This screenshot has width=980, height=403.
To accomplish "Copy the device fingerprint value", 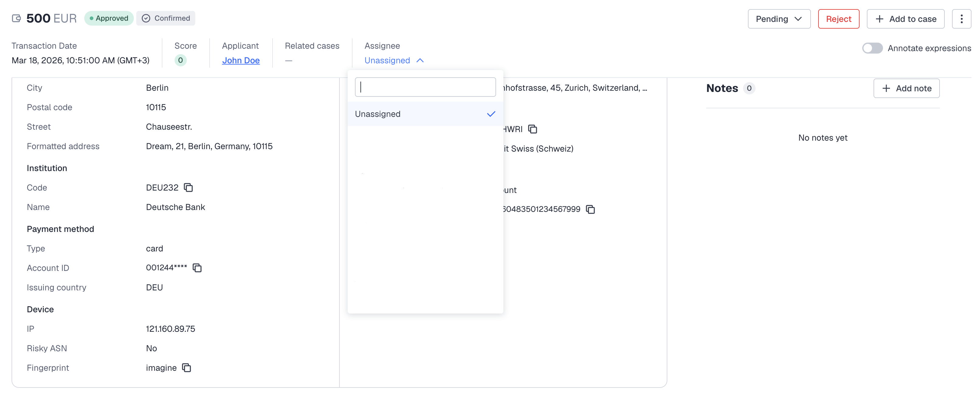I will tap(186, 368).
